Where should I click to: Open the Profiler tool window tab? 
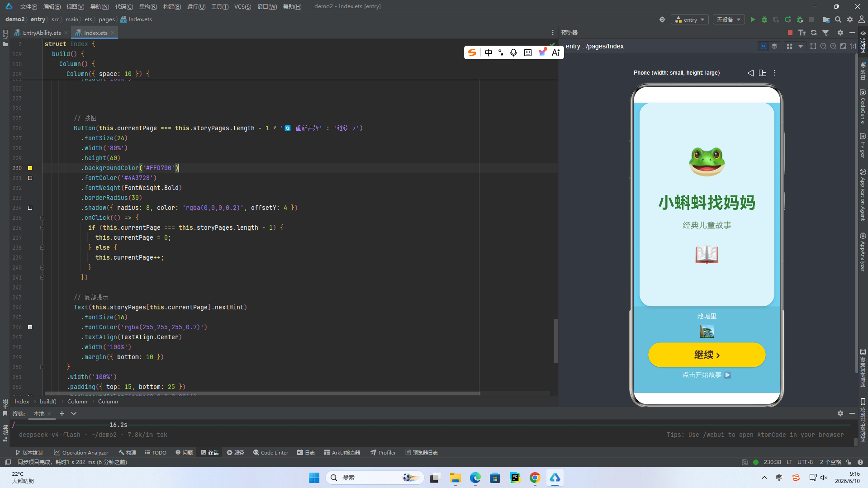[383, 452]
